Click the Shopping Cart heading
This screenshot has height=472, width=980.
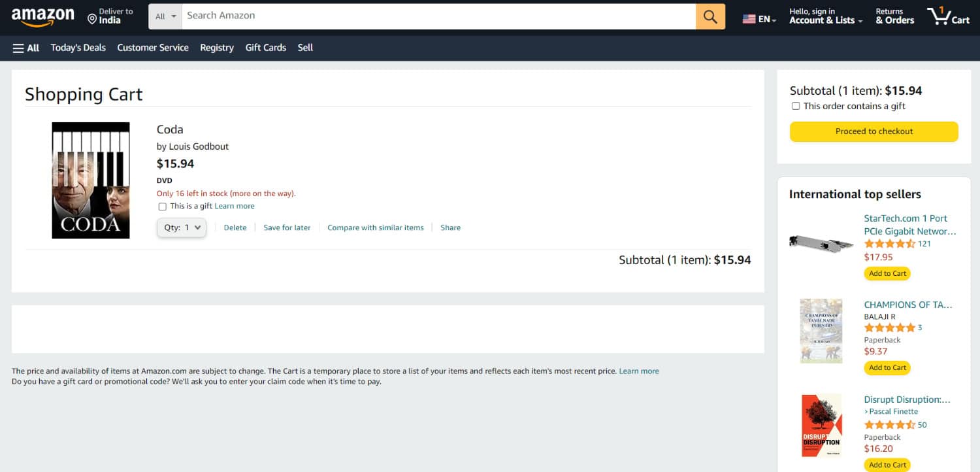click(x=84, y=95)
